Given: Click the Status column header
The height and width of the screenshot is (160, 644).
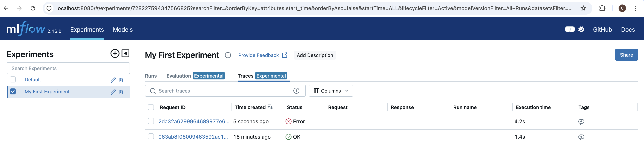Looking at the screenshot, I should pyautogui.click(x=295, y=107).
